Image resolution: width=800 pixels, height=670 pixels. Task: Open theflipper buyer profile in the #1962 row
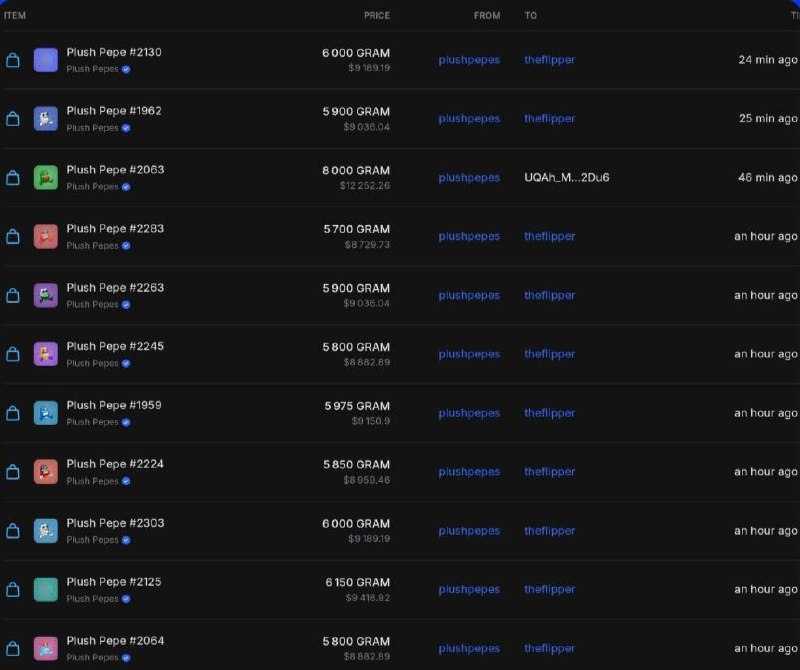549,118
